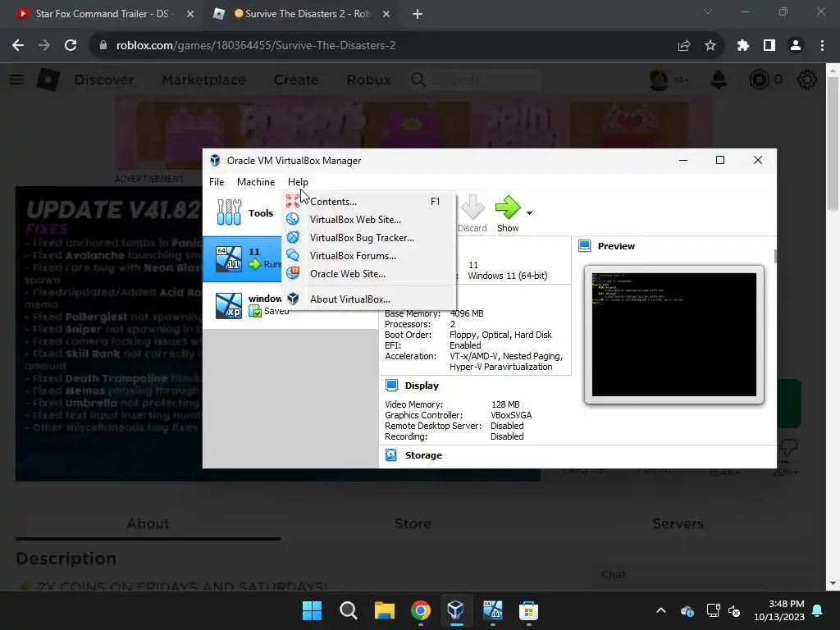The height and width of the screenshot is (630, 840).
Task: Click the globe icon beside VirtualBox Web Site
Action: pos(293,219)
